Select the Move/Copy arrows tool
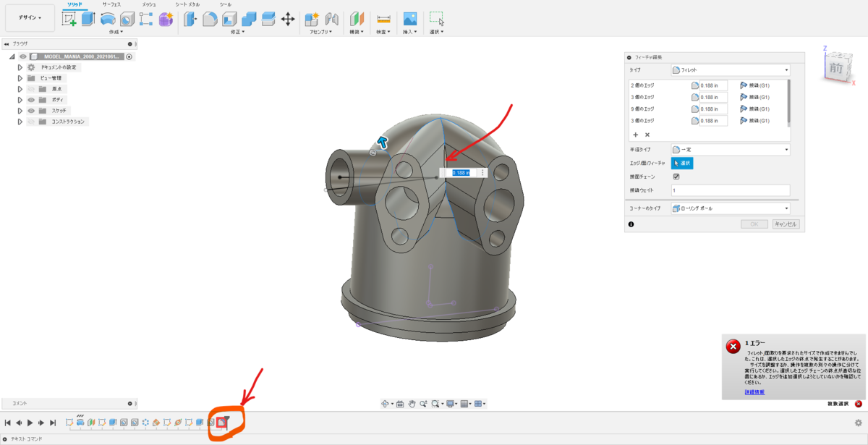Image resolution: width=868 pixels, height=445 pixels. coord(287,19)
